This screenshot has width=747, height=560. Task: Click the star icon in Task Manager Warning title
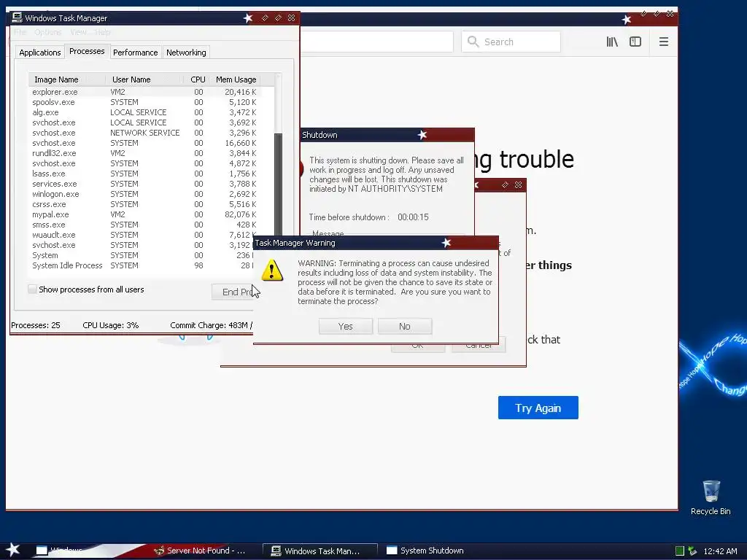pos(446,243)
